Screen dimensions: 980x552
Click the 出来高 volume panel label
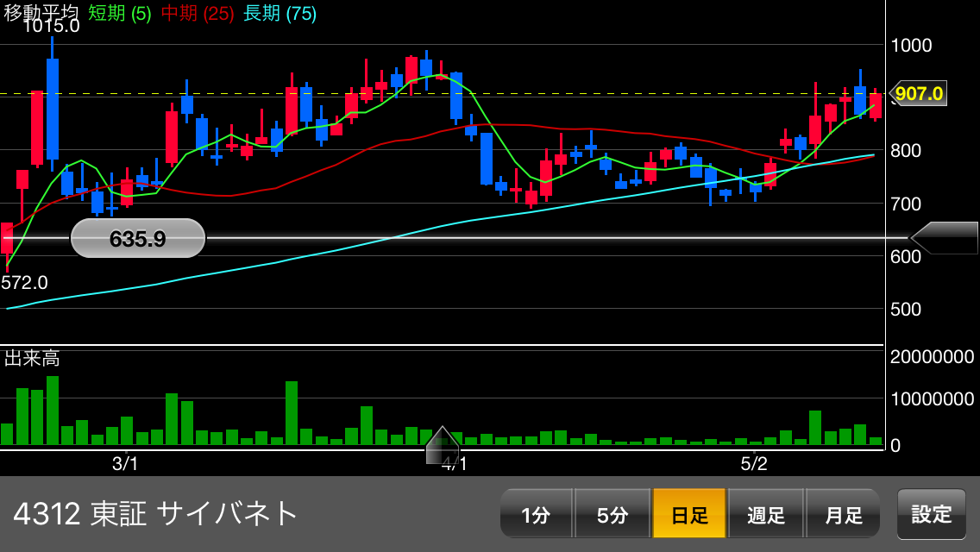(x=32, y=358)
